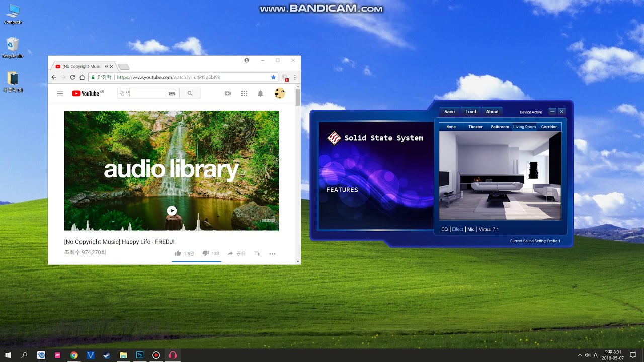Switch to the Mic section

click(x=471, y=229)
